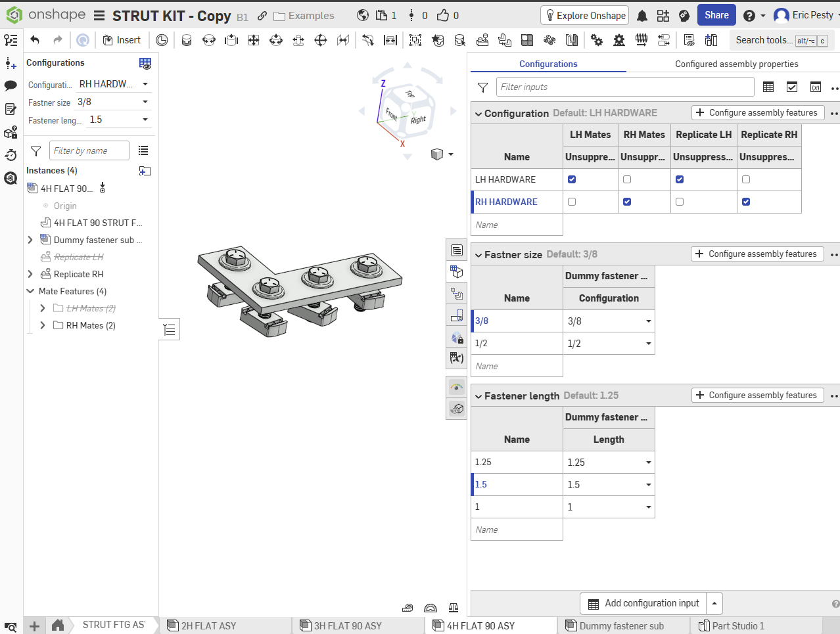Screen dimensions: 840x634
Task: Open the Examples folder link
Action: [x=304, y=16]
